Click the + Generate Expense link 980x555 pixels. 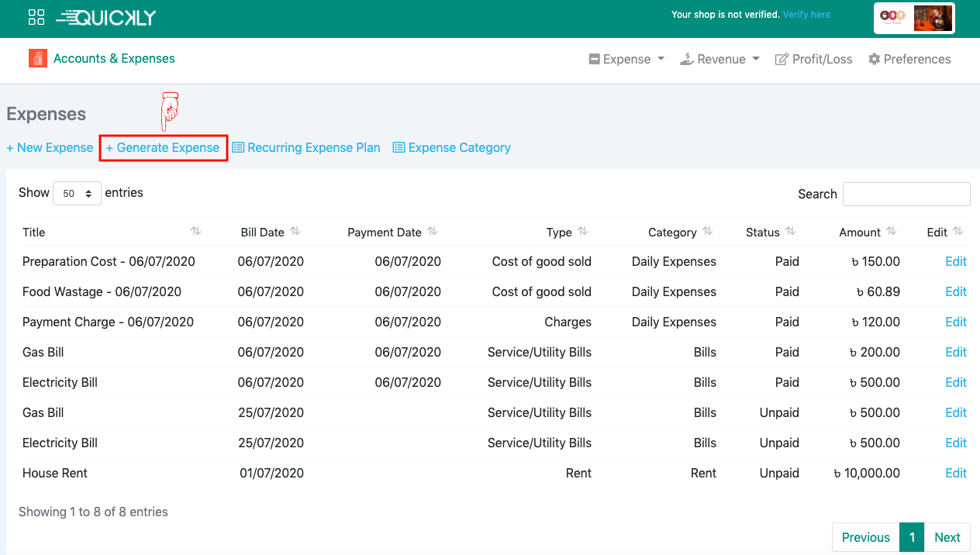coord(163,147)
